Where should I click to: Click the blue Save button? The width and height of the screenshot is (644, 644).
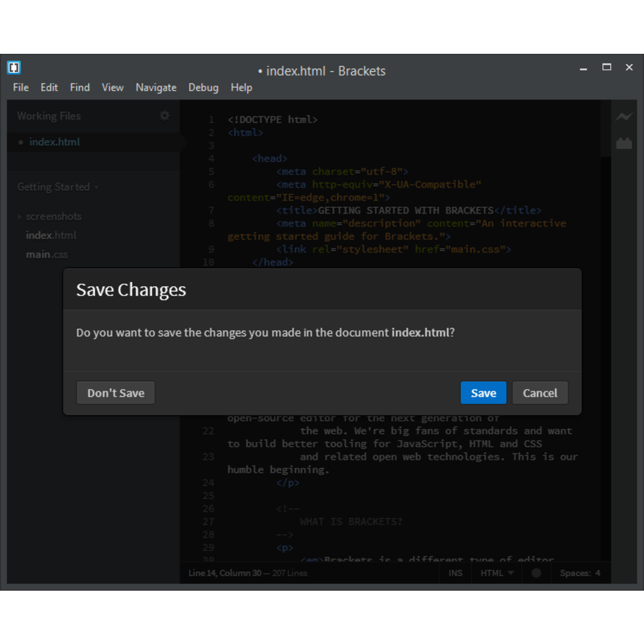click(x=483, y=393)
